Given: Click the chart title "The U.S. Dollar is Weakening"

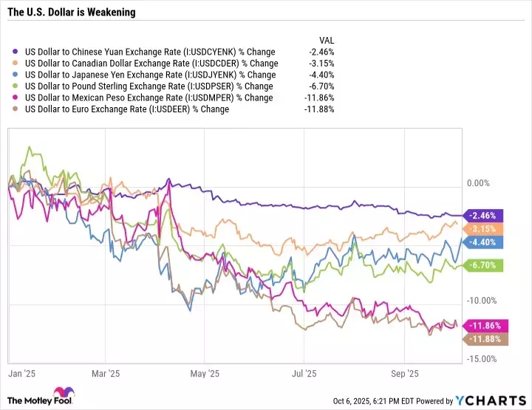Looking at the screenshot, I should pyautogui.click(x=66, y=13).
